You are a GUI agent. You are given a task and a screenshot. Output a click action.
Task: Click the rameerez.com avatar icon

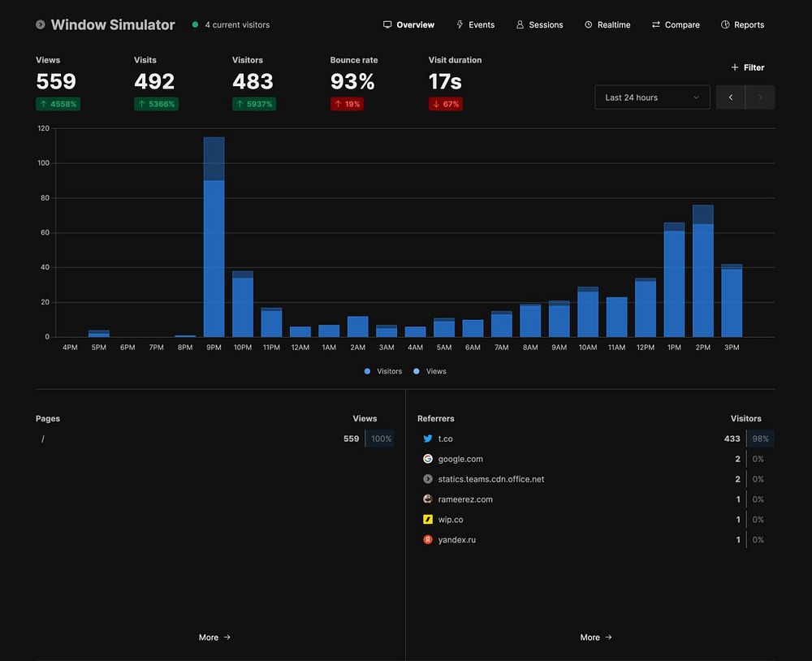428,499
